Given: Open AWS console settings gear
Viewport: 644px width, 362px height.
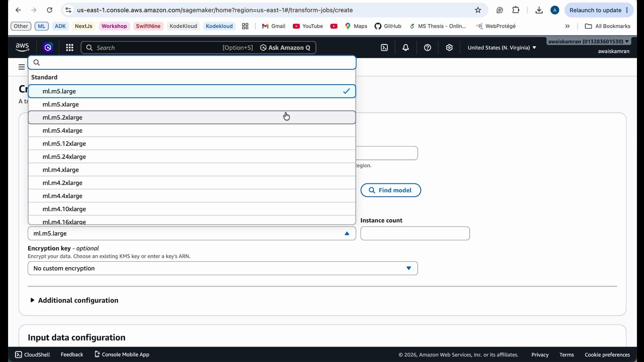Looking at the screenshot, I should pos(450,48).
